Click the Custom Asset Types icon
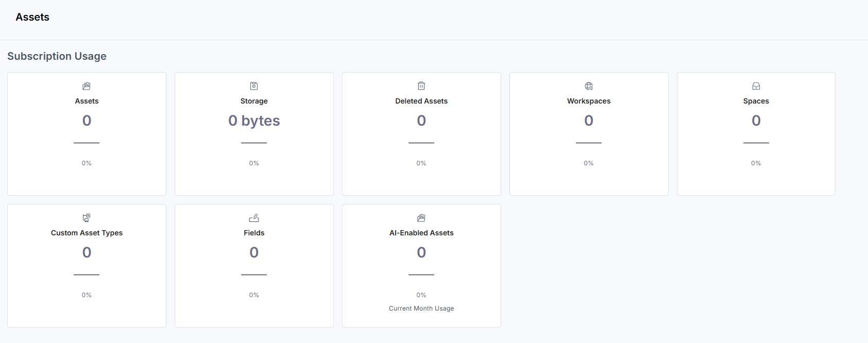The image size is (868, 343). click(x=87, y=218)
